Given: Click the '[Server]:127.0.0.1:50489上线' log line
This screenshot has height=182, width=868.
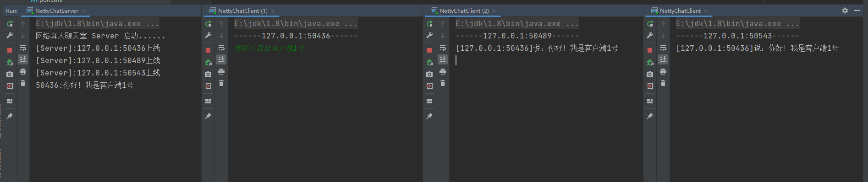Looking at the screenshot, I should 98,60.
